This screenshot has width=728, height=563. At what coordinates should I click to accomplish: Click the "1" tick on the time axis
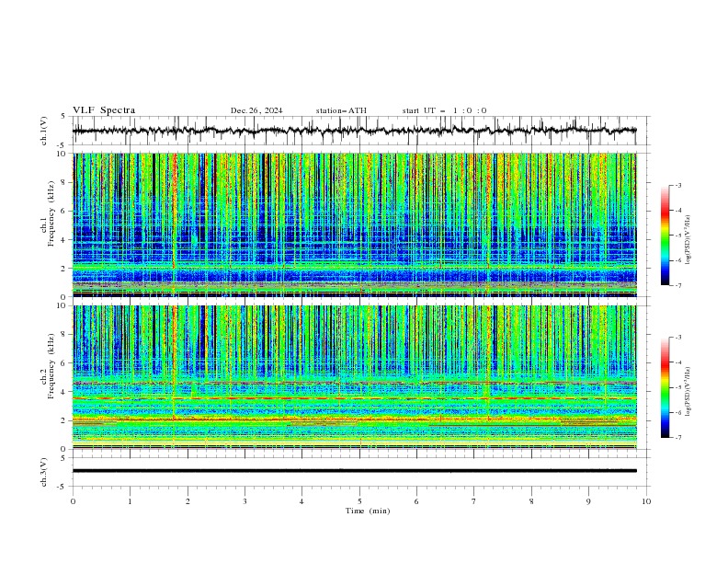tap(130, 501)
